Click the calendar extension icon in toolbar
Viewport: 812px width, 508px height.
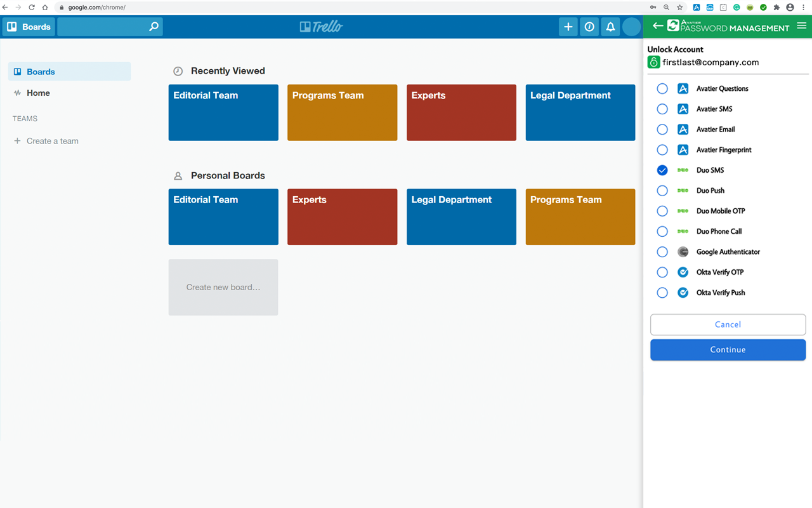coord(723,8)
